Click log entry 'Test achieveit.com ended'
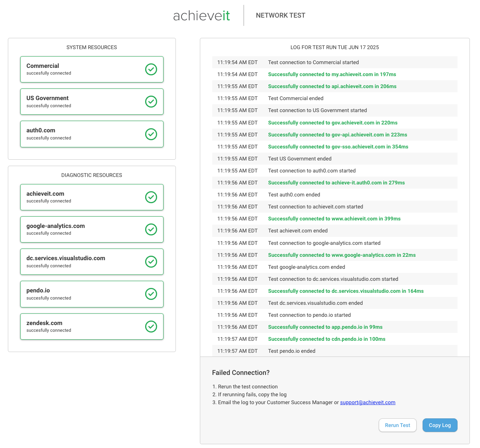This screenshot has height=448, width=480. pyautogui.click(x=335, y=231)
